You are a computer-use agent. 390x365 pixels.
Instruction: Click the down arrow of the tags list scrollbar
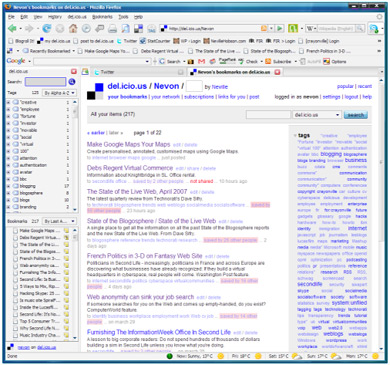[75, 210]
